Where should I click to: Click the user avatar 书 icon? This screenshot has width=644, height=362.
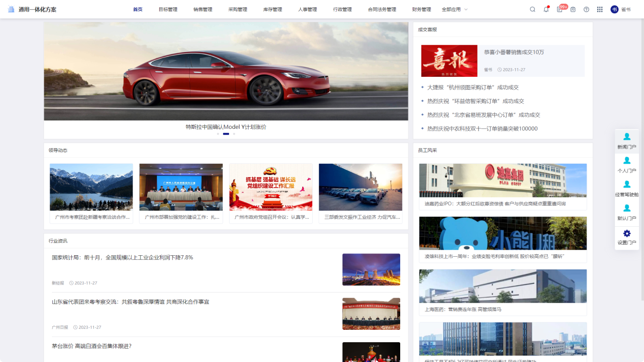[x=615, y=9]
